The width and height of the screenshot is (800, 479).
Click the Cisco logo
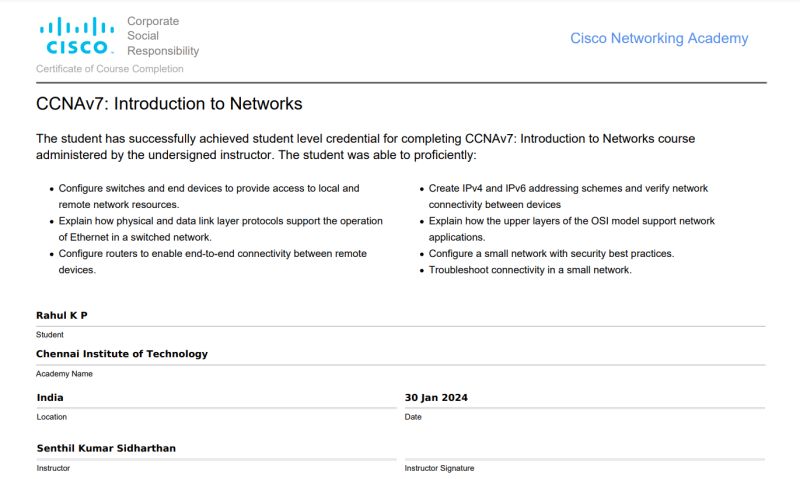77,36
